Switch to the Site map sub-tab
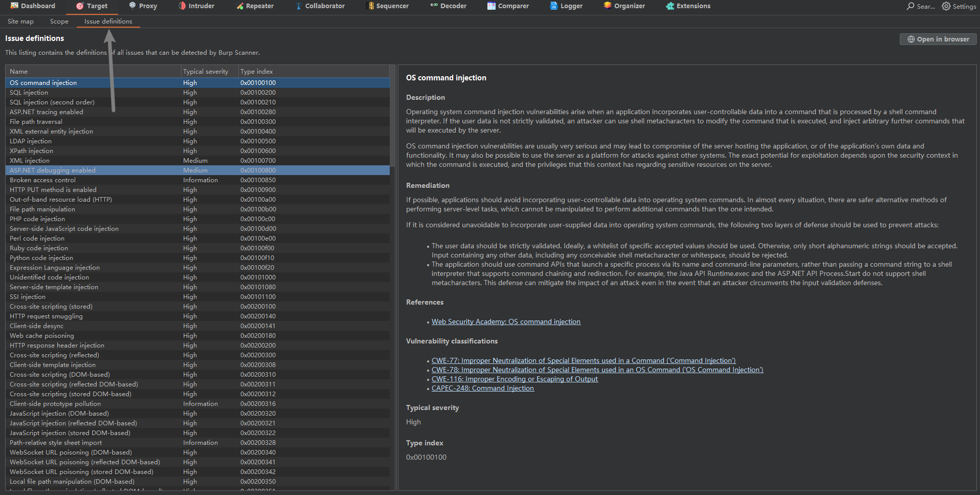This screenshot has height=495, width=980. [x=20, y=21]
